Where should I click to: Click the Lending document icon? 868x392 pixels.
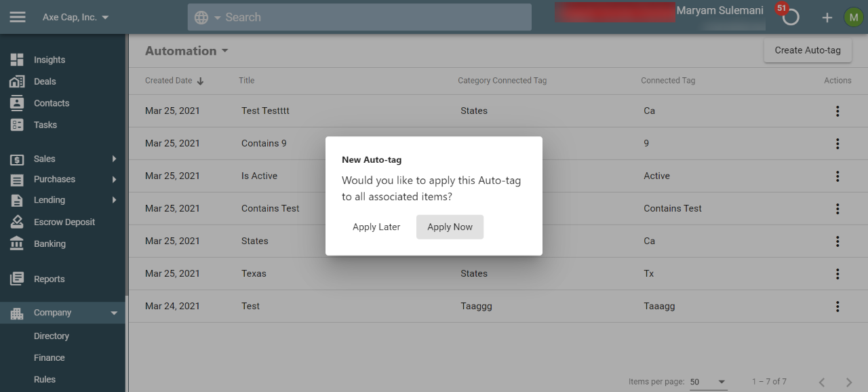coord(17,200)
